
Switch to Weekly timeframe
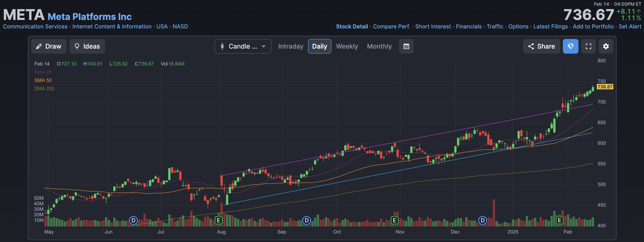[347, 46]
